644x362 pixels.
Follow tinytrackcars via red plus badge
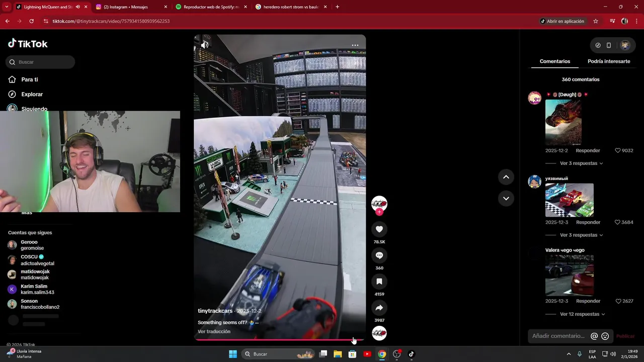[x=379, y=212]
